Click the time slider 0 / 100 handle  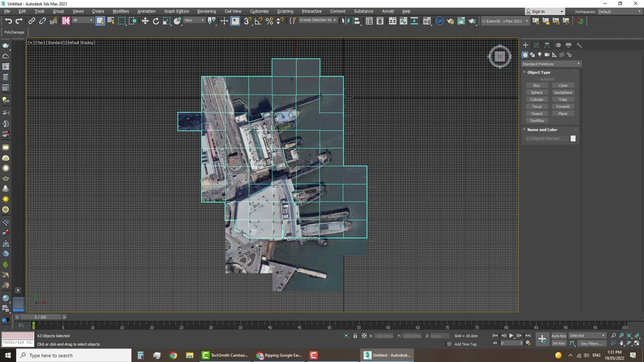coord(40,317)
